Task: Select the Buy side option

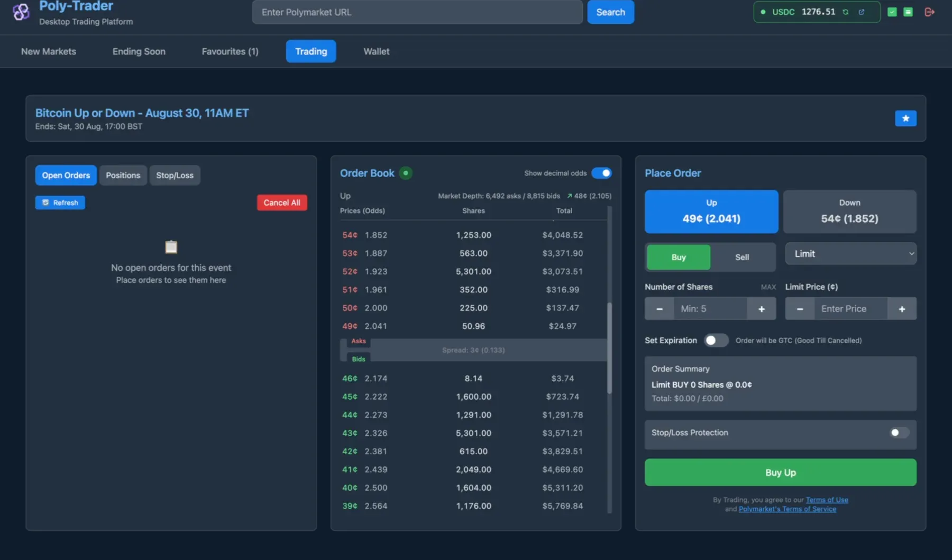Action: tap(679, 258)
